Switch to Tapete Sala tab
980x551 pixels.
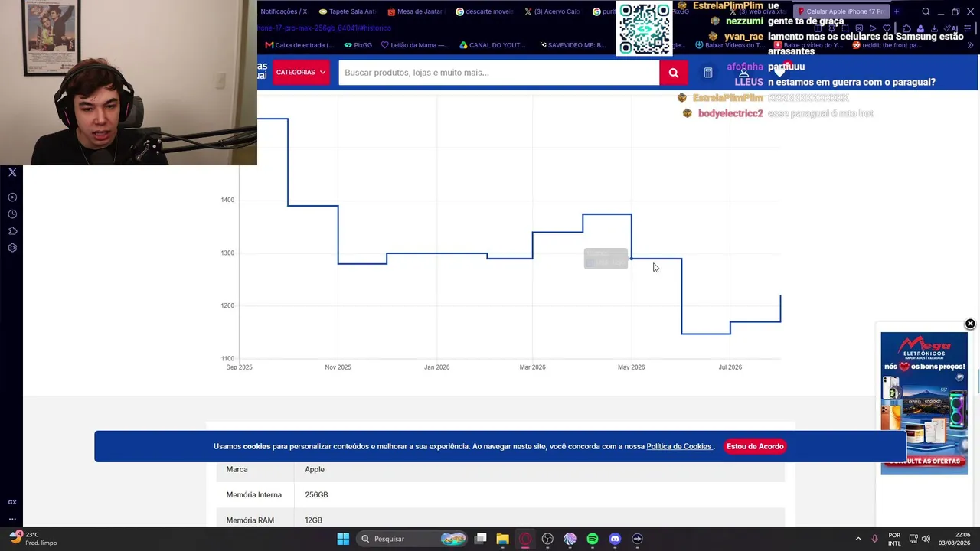348,11
